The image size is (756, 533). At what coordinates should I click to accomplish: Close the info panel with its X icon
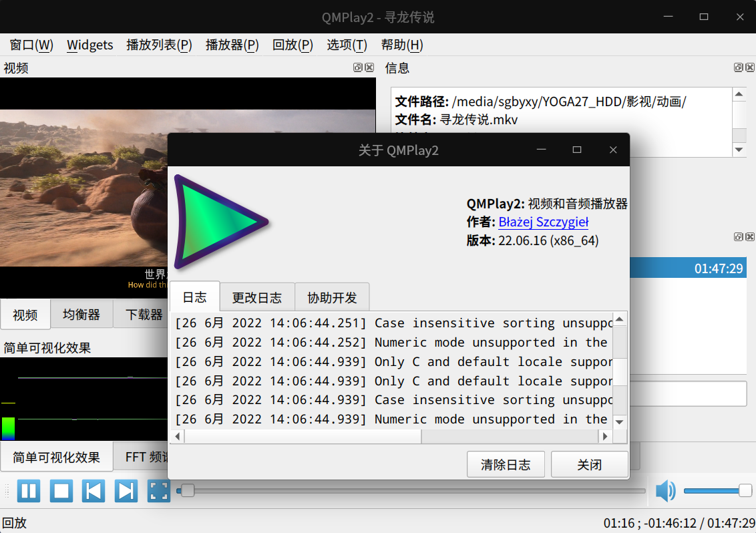[749, 67]
